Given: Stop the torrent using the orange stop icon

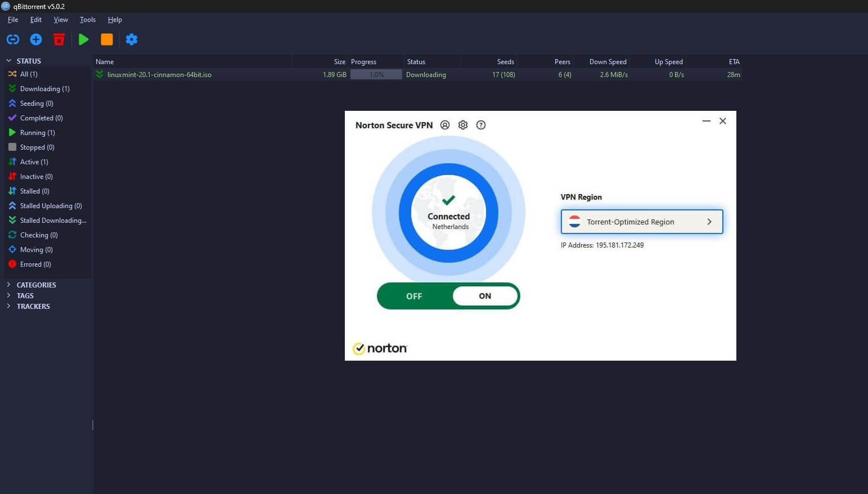Looking at the screenshot, I should pyautogui.click(x=107, y=39).
